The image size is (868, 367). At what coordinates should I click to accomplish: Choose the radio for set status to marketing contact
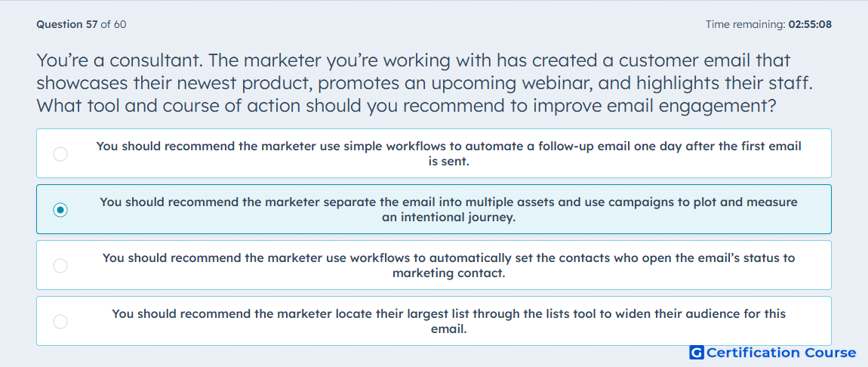(60, 266)
